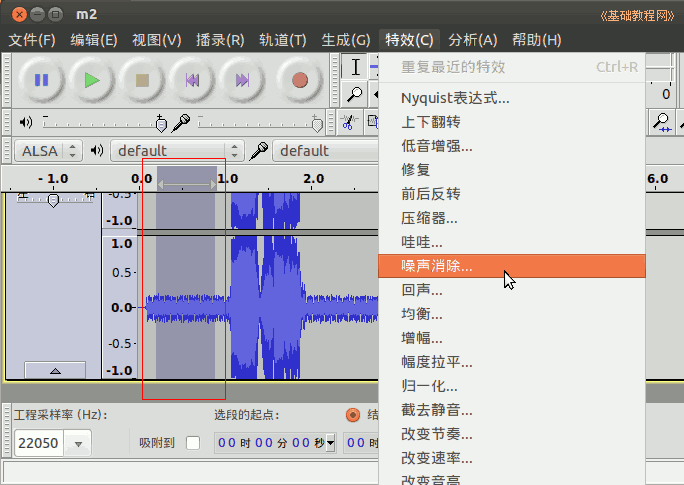This screenshot has width=684, height=485.
Task: Select the I-beam selection tool
Action: coord(355,67)
